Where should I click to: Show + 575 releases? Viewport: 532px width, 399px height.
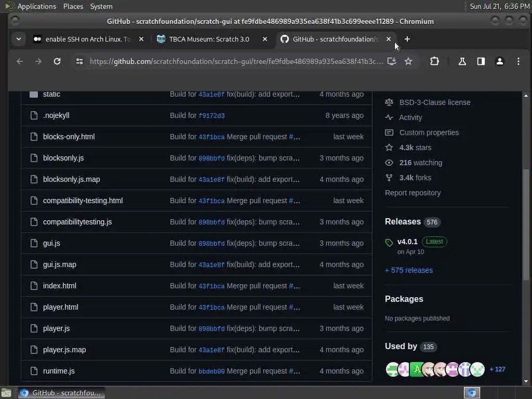(409, 270)
